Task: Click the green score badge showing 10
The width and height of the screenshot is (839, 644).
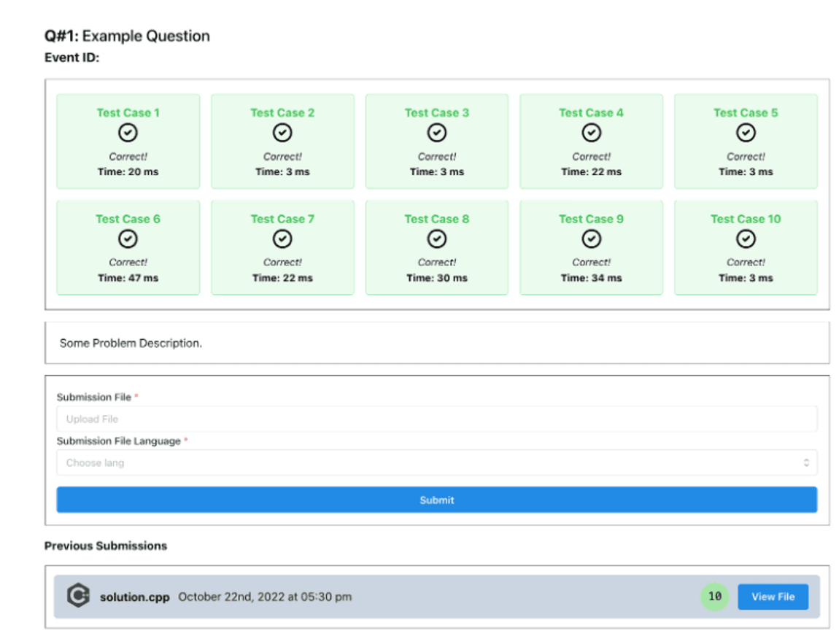Action: (x=714, y=596)
